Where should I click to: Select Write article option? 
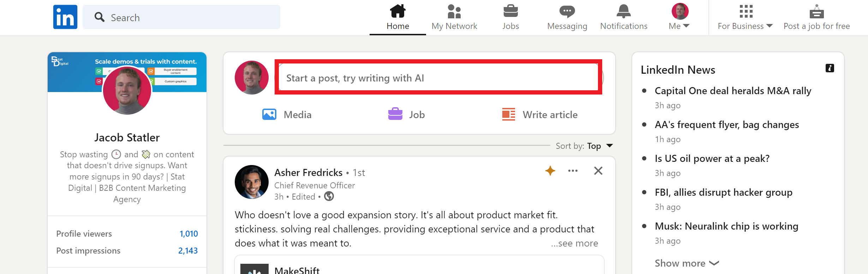pos(539,115)
